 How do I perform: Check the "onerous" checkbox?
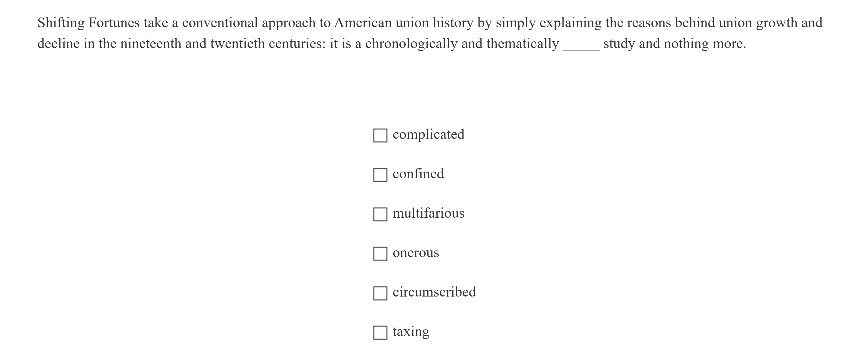click(381, 254)
